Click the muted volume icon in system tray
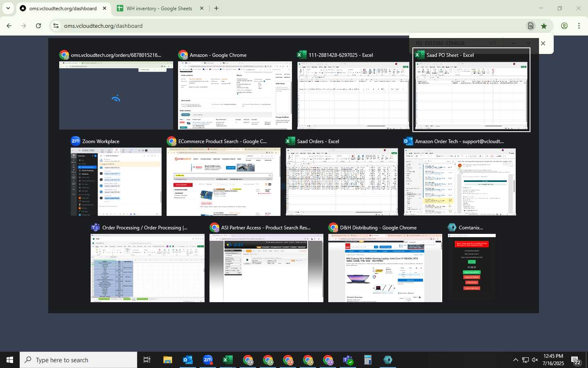 pos(535,360)
